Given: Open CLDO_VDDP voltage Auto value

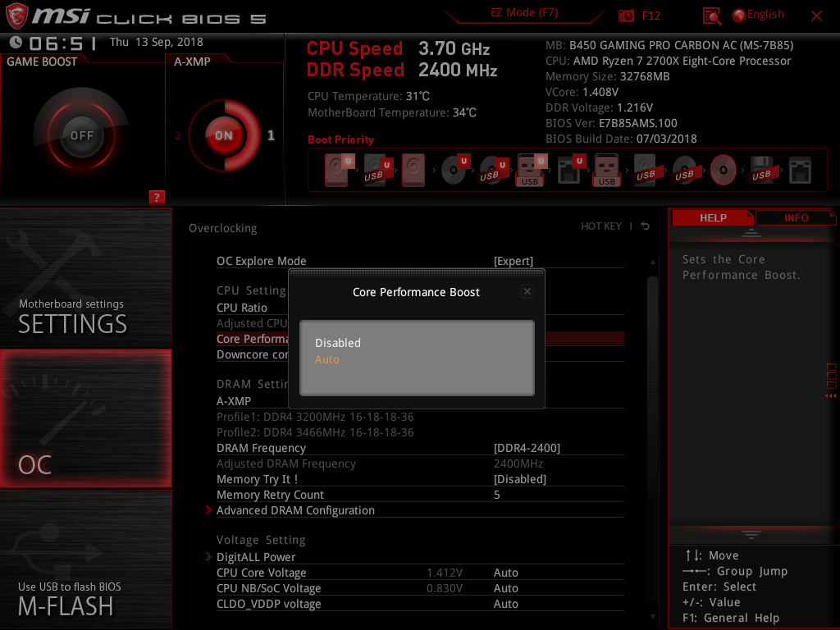Looking at the screenshot, I should [x=505, y=604].
